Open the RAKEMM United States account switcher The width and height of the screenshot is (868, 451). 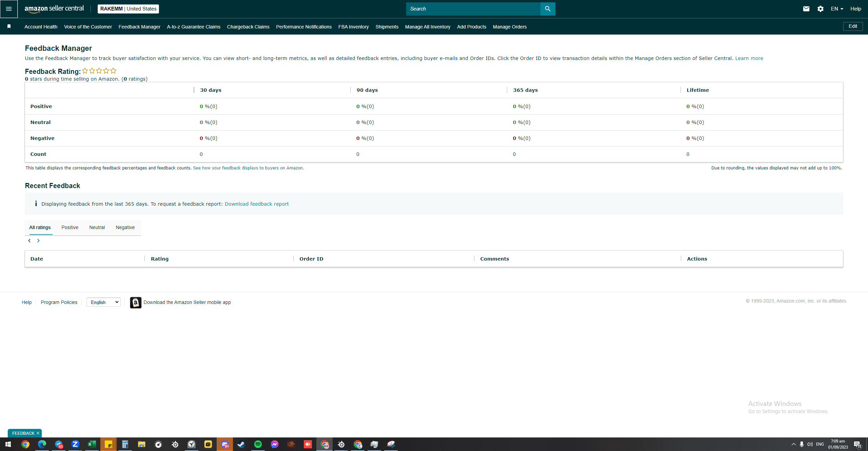[x=128, y=9]
